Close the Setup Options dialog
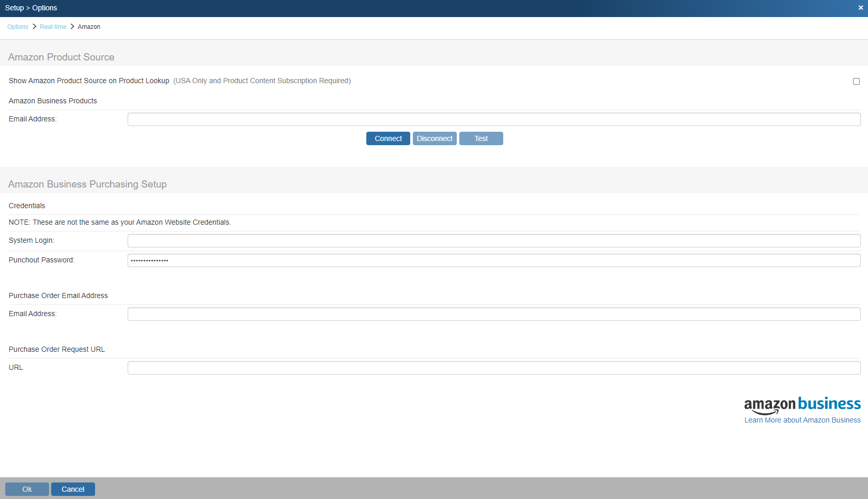Viewport: 868px width, 499px height. coord(860,8)
